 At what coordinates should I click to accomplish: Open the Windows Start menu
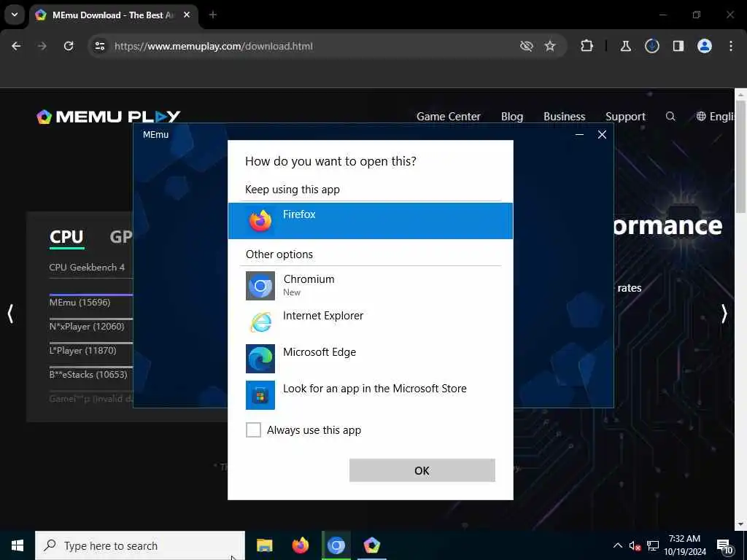[x=18, y=545]
